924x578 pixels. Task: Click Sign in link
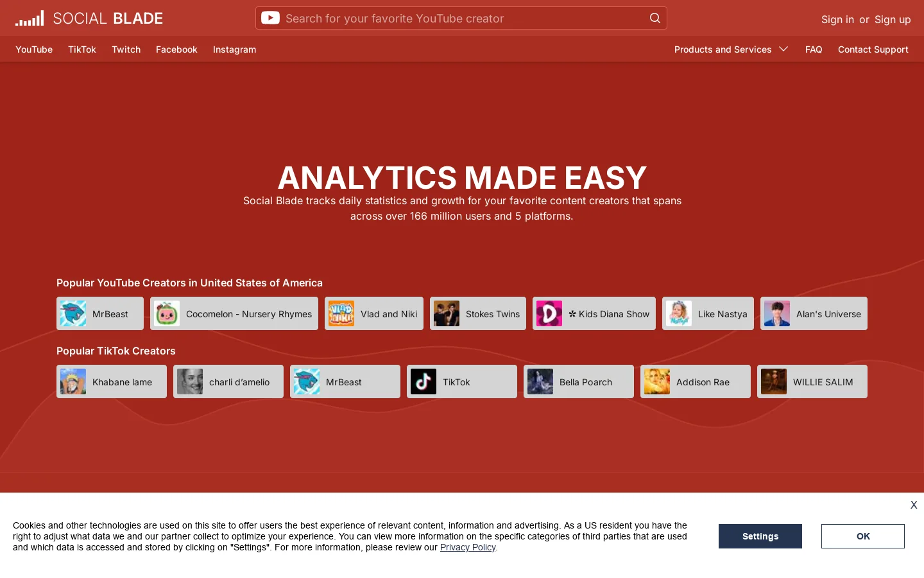[x=837, y=19]
